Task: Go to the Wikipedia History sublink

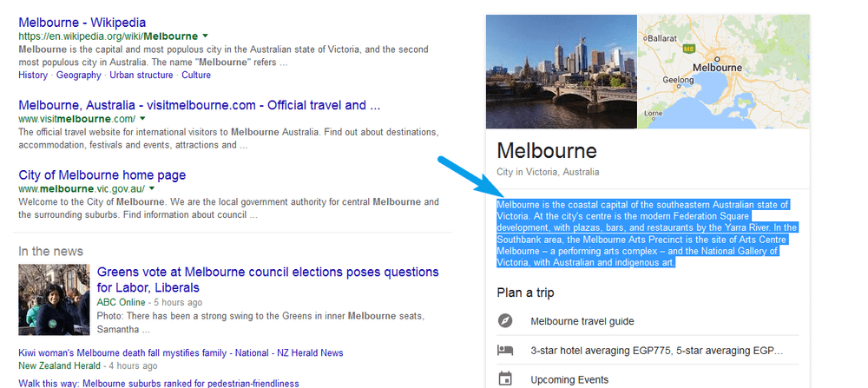Action: click(x=33, y=75)
